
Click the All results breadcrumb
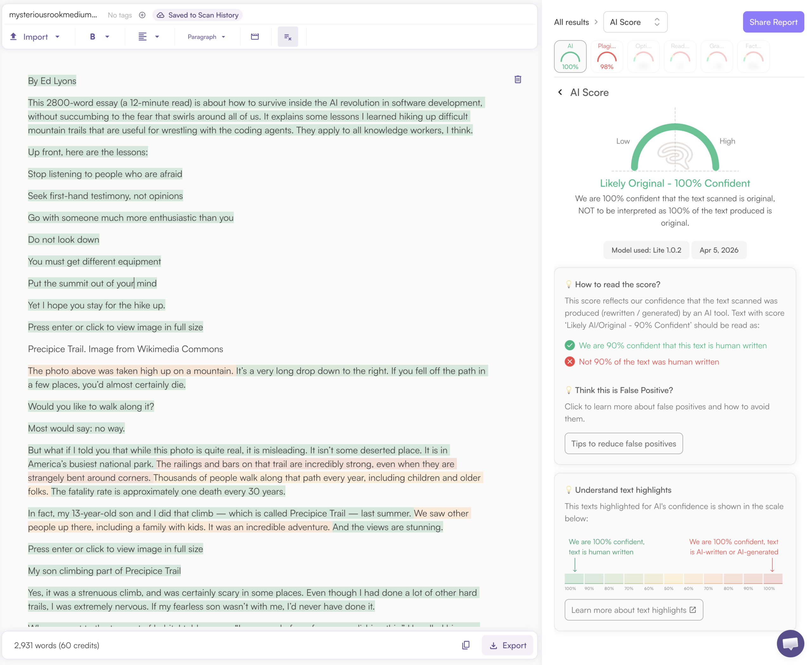coord(571,22)
